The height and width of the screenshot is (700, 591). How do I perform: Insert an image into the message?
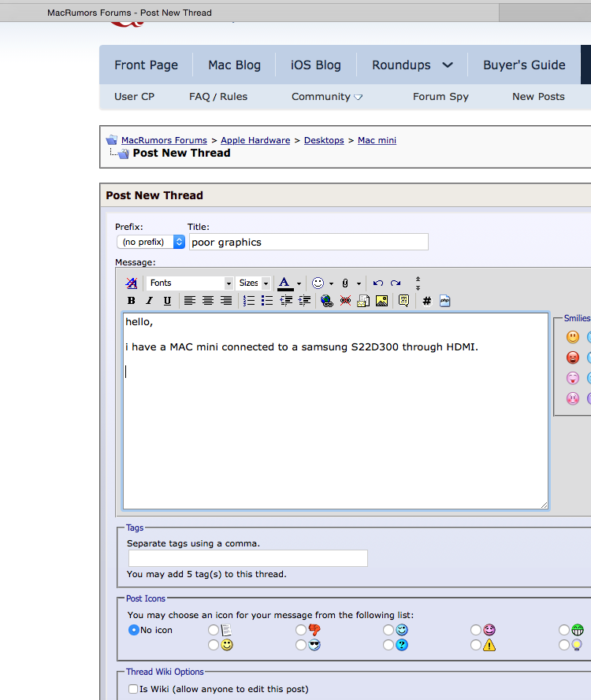[381, 301]
